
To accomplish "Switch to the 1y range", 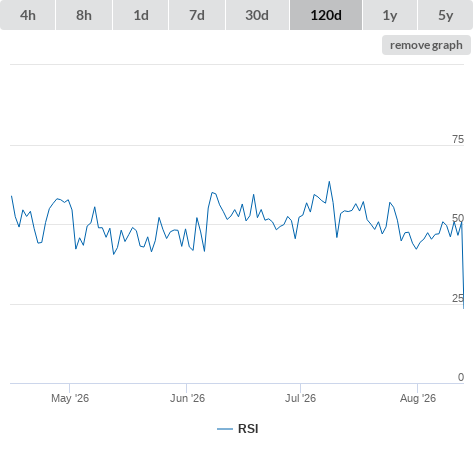I will 390,15.
